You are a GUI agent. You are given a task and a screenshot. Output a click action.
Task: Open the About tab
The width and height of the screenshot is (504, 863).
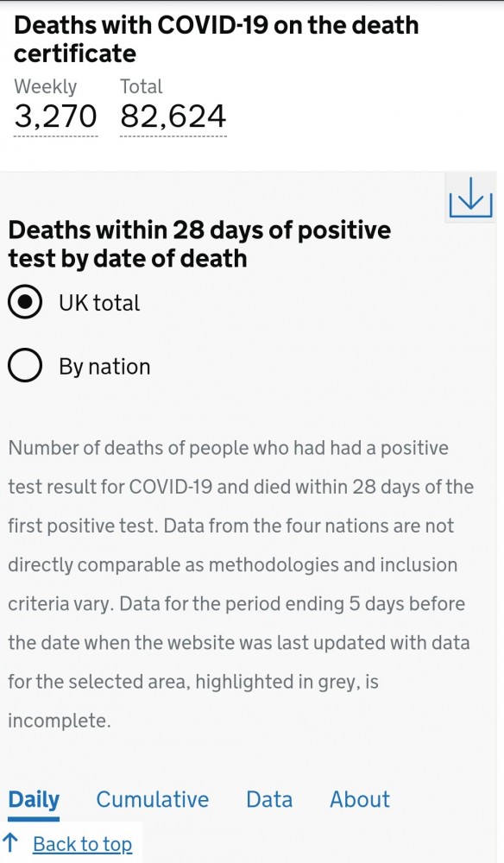point(360,800)
